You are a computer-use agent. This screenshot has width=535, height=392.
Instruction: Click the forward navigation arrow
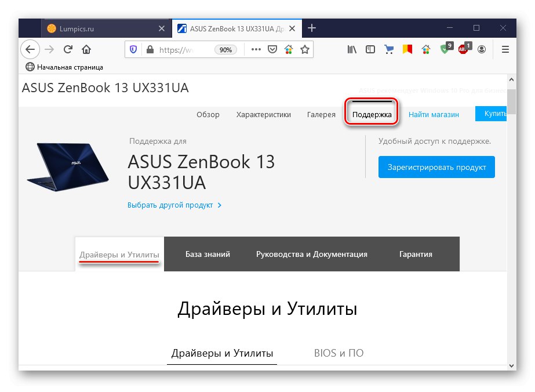coord(49,49)
